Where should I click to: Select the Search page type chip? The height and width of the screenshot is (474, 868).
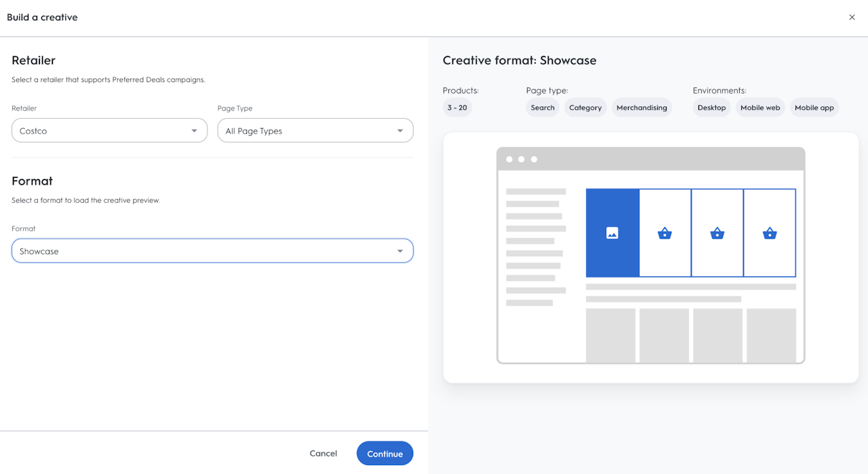(x=542, y=108)
